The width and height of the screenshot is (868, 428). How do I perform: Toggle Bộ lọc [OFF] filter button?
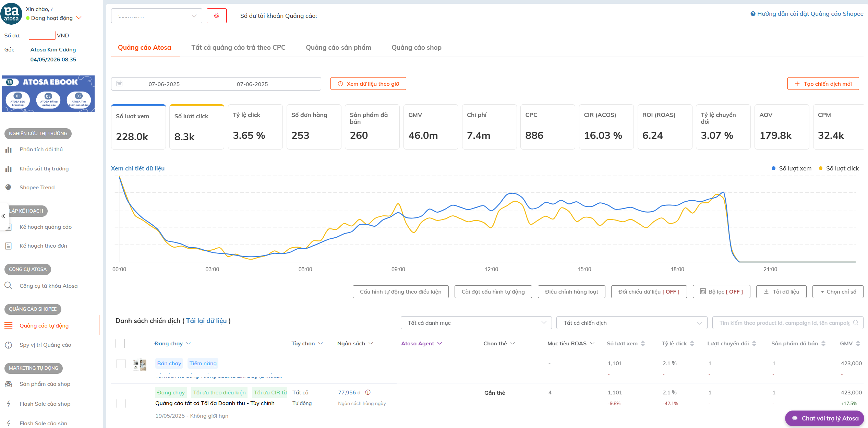coord(721,292)
